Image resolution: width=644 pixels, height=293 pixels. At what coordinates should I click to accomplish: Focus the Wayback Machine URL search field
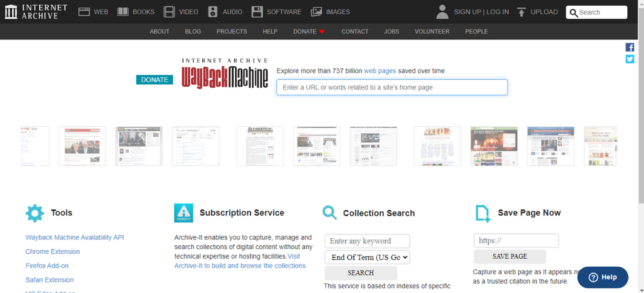tap(392, 88)
